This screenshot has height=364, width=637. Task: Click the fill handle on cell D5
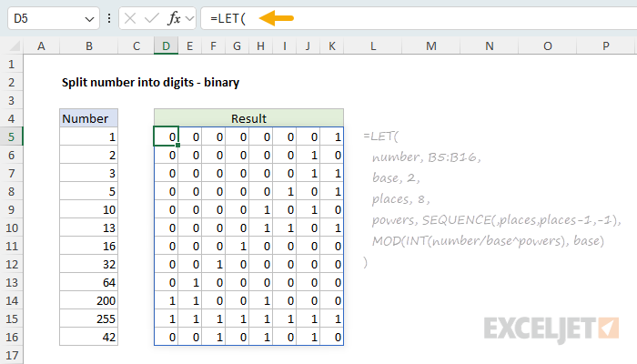178,145
